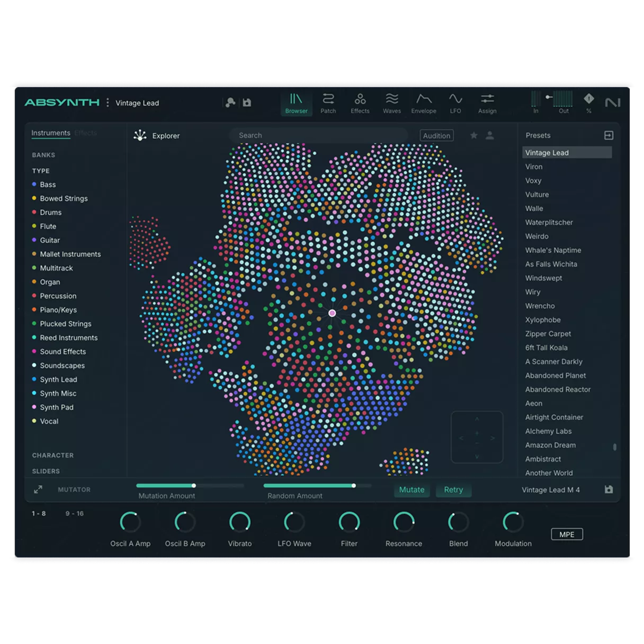Select the Windswept preset from the list

tap(543, 278)
